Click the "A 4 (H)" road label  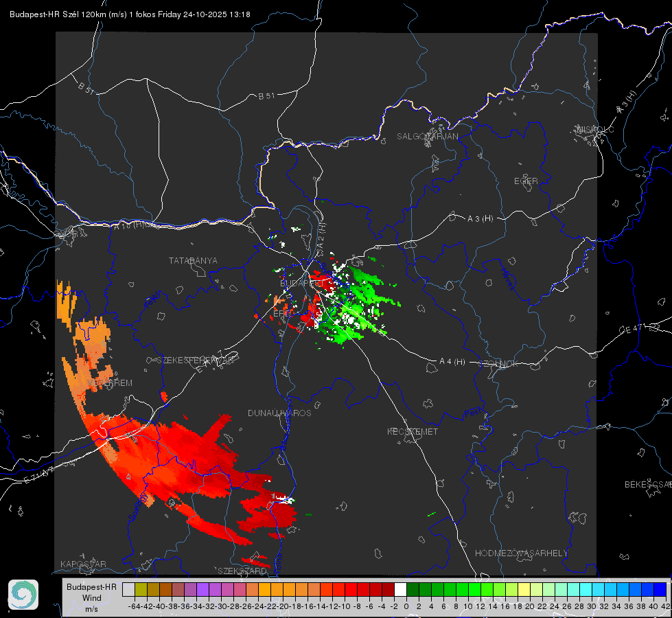(x=452, y=362)
